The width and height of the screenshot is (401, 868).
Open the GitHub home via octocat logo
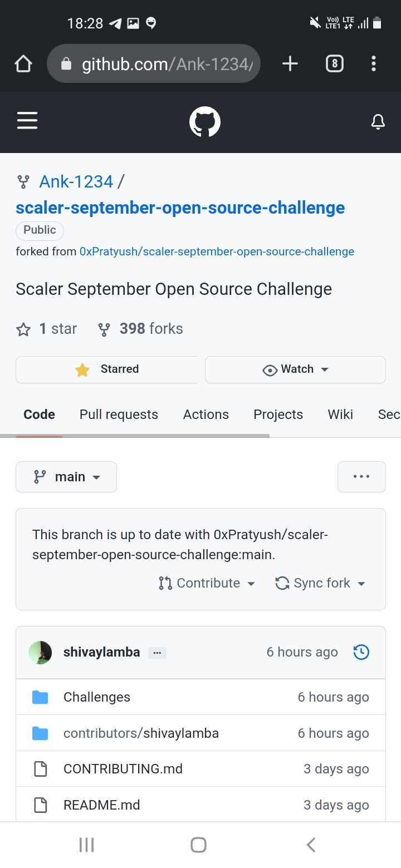click(204, 121)
